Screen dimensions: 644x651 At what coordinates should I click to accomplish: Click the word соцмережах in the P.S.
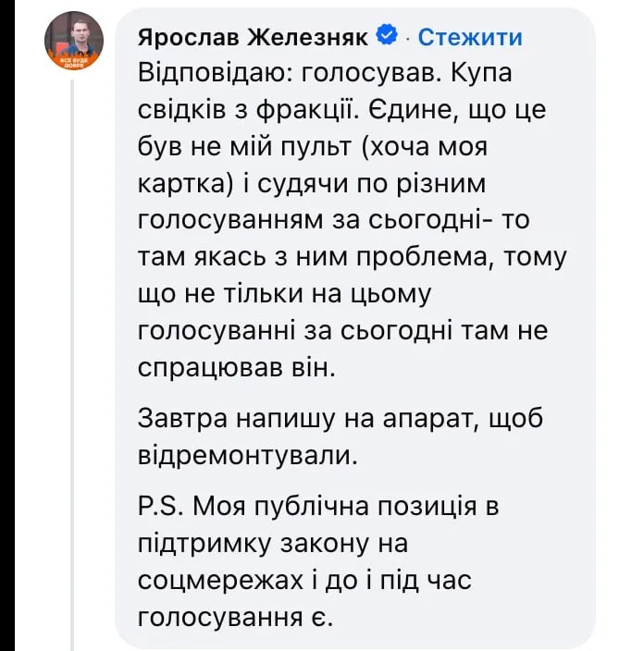pos(220,581)
